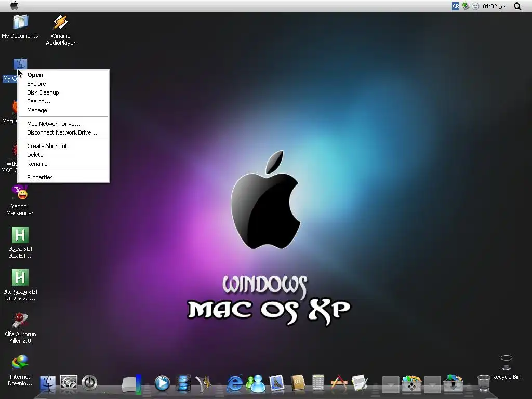Launch Internet Explorer from the dock
The width and height of the screenshot is (532, 399).
click(235, 383)
